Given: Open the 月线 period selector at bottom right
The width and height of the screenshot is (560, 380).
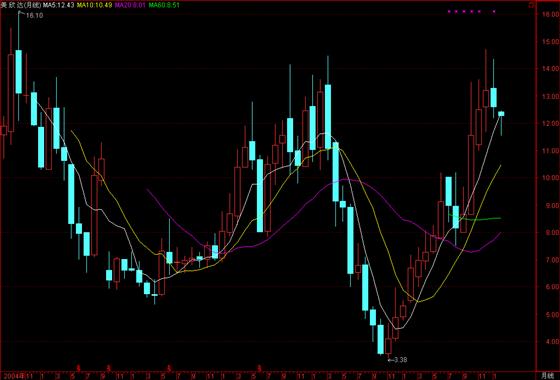Looking at the screenshot, I should click(x=546, y=375).
